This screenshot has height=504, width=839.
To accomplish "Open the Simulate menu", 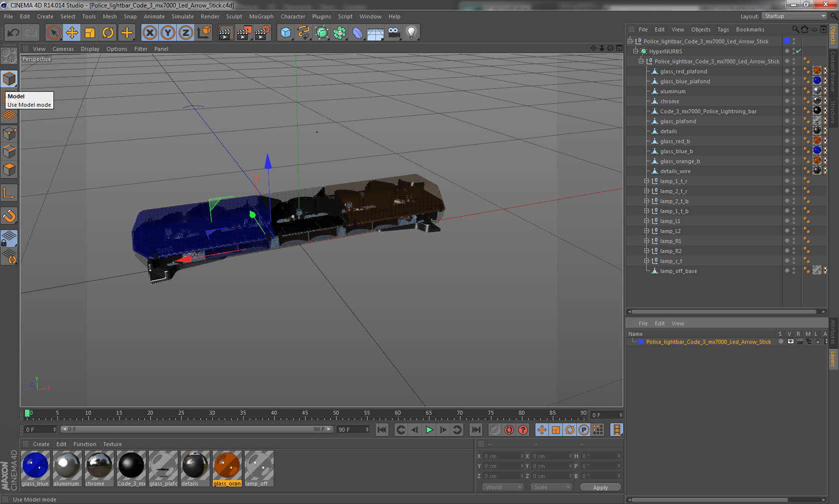I will 183,16.
